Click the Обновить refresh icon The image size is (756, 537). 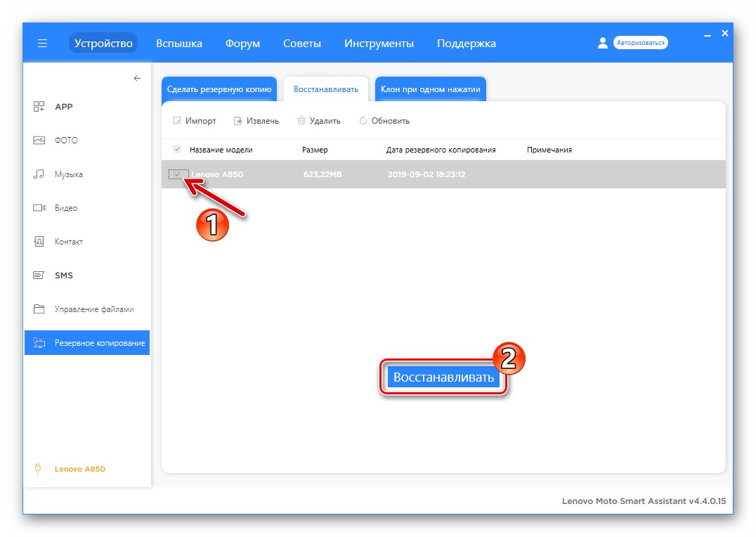(x=363, y=121)
